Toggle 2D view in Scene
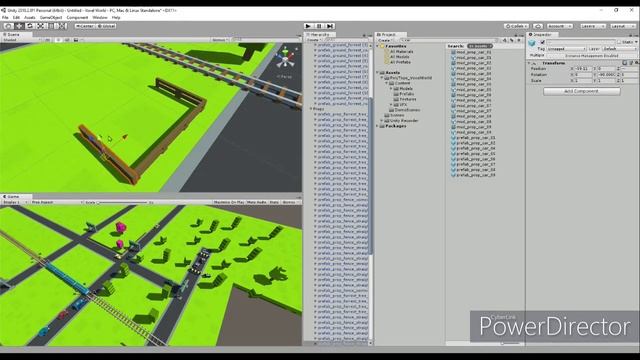The image size is (640, 360). point(47,40)
